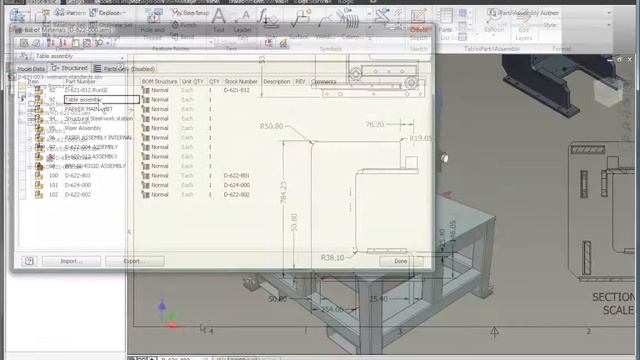
Task: Select part number D-624-000 in item 101
Action: [x=78, y=185]
